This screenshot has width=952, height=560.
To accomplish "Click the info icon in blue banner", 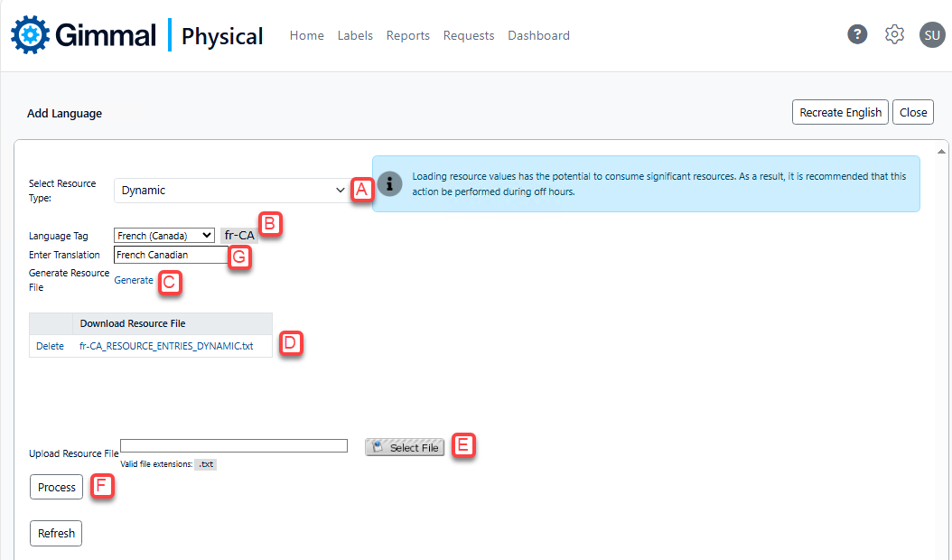I will click(x=389, y=183).
